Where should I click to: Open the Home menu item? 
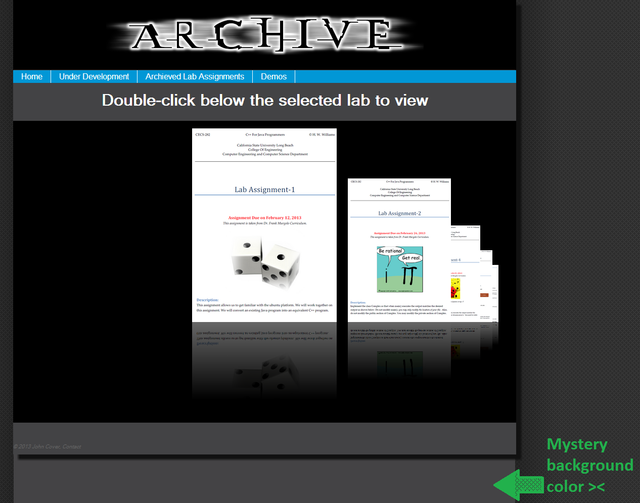coord(32,77)
